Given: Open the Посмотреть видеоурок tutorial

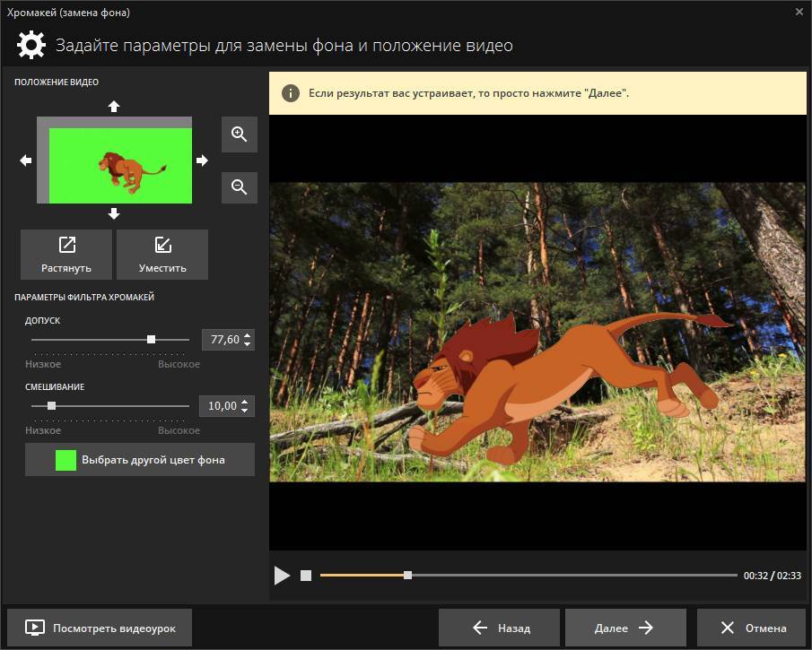Looking at the screenshot, I should 100,628.
